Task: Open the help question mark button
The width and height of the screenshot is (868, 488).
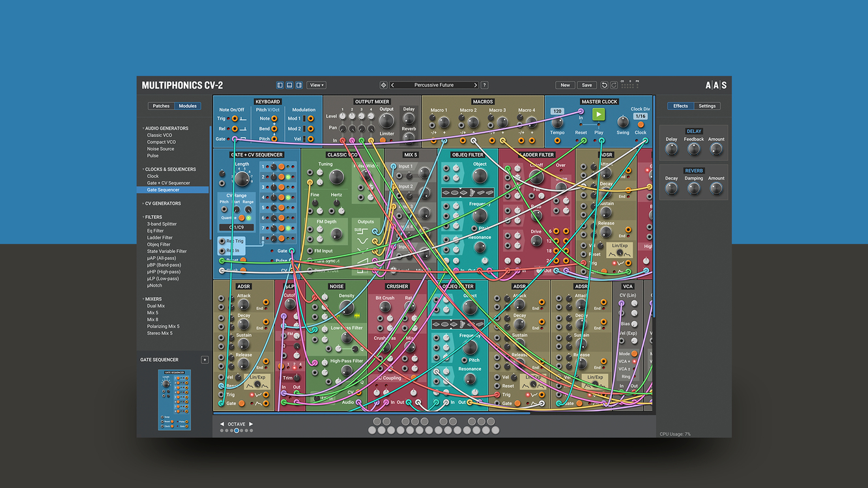Action: 484,85
